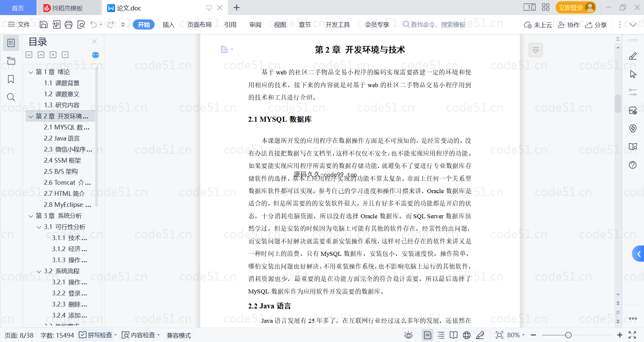Switch to the 开发工具 tab
Image resolution: width=644 pixels, height=342 pixels.
(x=337, y=24)
